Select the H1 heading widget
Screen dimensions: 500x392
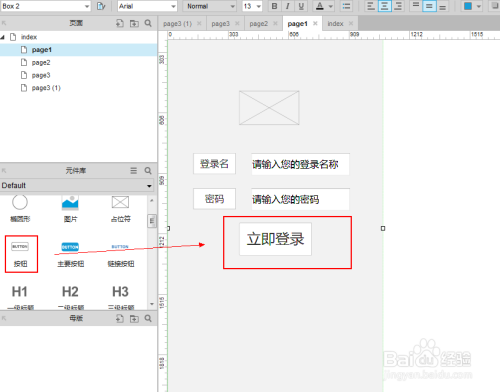20,296
